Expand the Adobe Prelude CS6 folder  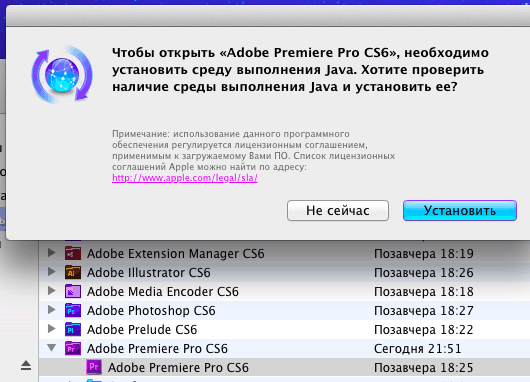[x=51, y=328]
